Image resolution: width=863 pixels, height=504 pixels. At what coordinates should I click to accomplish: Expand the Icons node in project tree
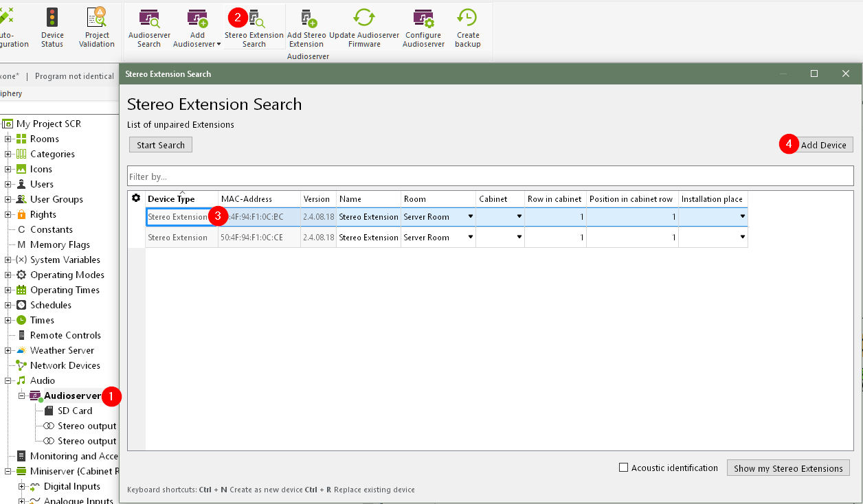click(8, 169)
